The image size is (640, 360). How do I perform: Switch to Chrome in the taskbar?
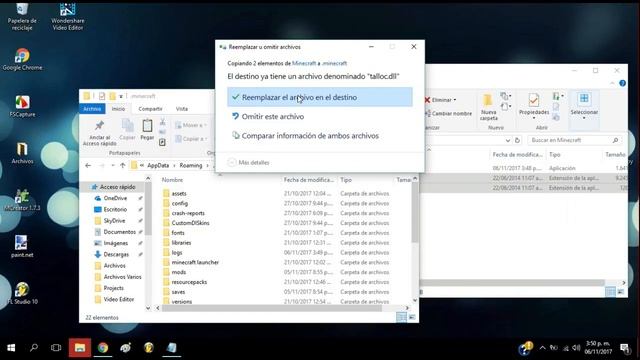(103, 348)
